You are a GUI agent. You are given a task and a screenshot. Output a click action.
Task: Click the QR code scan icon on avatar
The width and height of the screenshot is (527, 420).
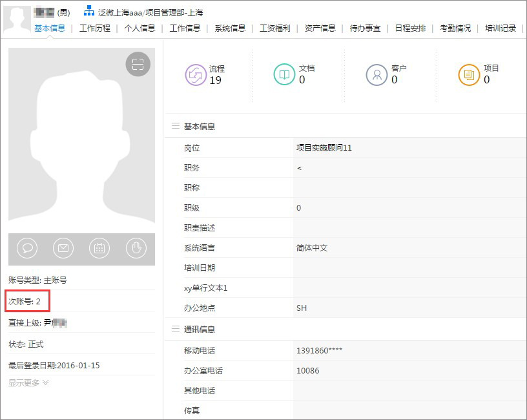(x=138, y=64)
